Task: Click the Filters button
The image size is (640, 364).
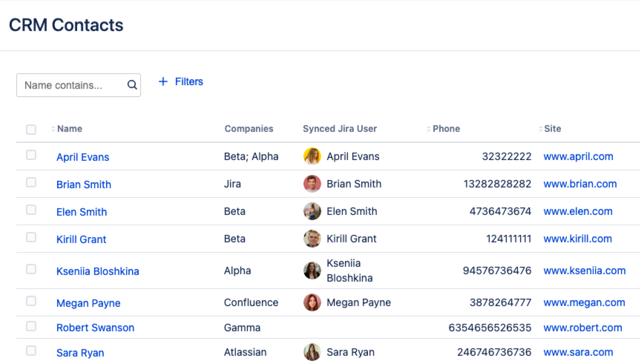Action: point(188,82)
